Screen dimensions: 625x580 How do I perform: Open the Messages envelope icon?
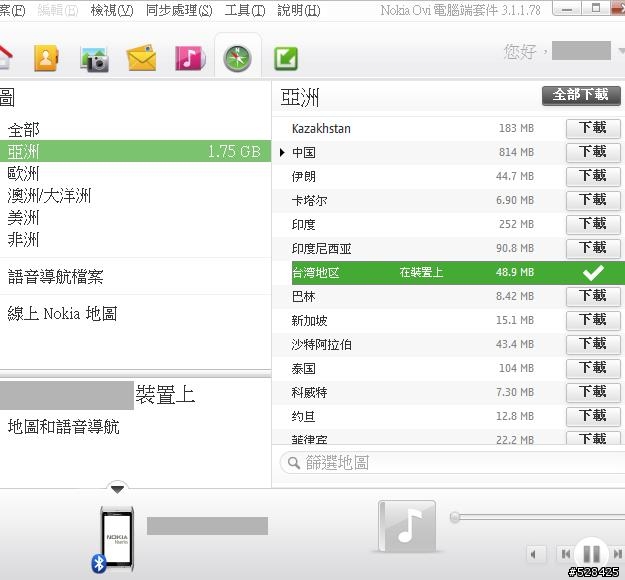(x=141, y=58)
